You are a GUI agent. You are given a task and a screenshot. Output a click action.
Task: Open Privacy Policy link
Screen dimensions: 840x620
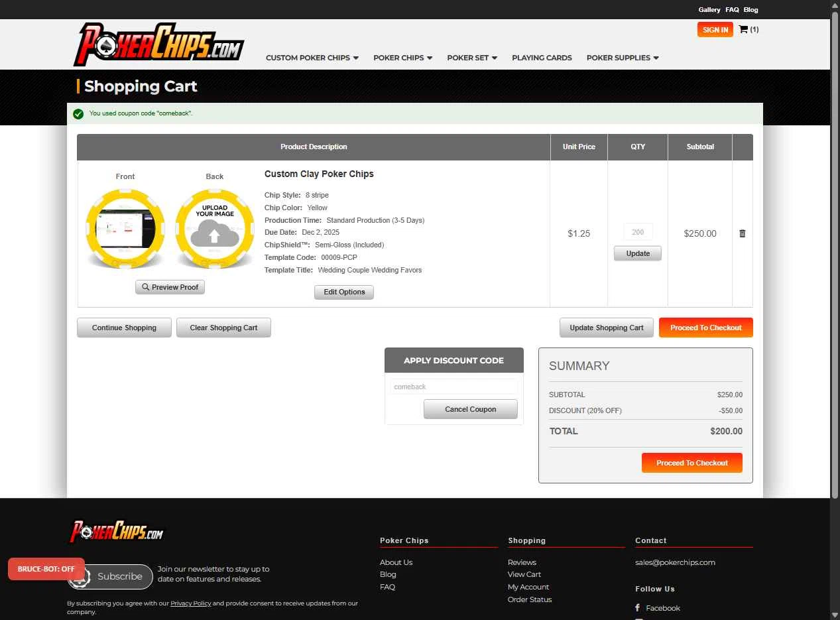pyautogui.click(x=191, y=603)
